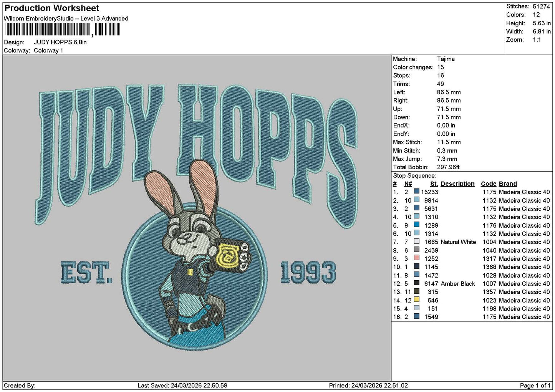Click the Machine value 'Tajima'
Screen dimensions: 555x392
click(446, 59)
